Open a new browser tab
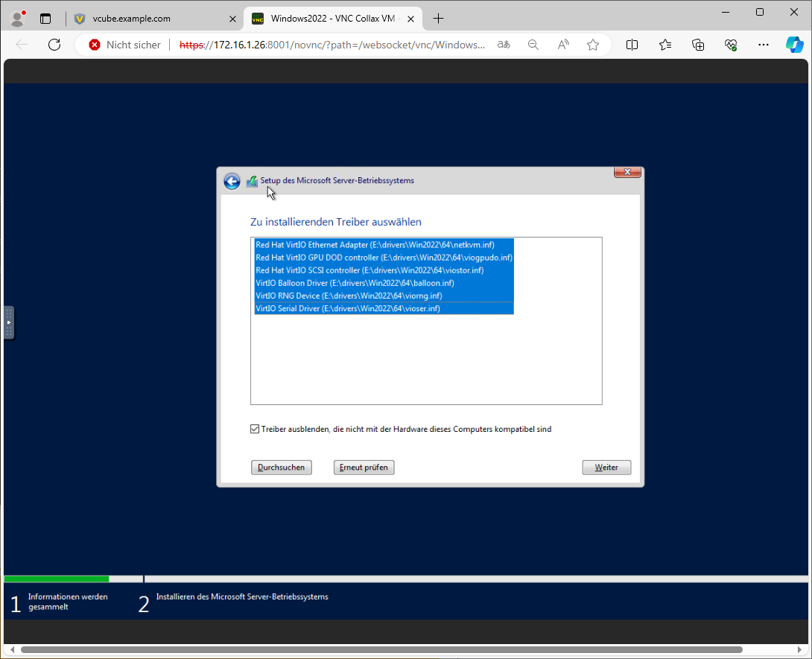The height and width of the screenshot is (659, 812). [x=438, y=19]
